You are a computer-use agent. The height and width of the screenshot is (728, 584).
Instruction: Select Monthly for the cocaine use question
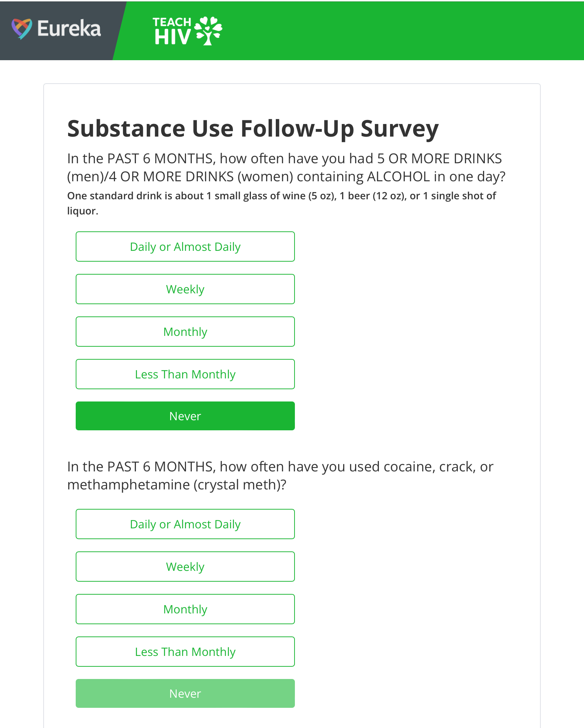[x=185, y=609]
